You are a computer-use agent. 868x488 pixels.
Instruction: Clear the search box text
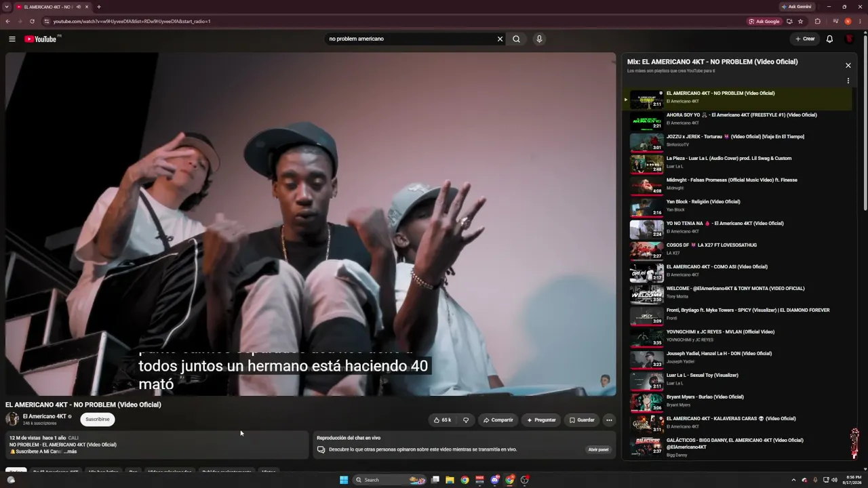(500, 39)
